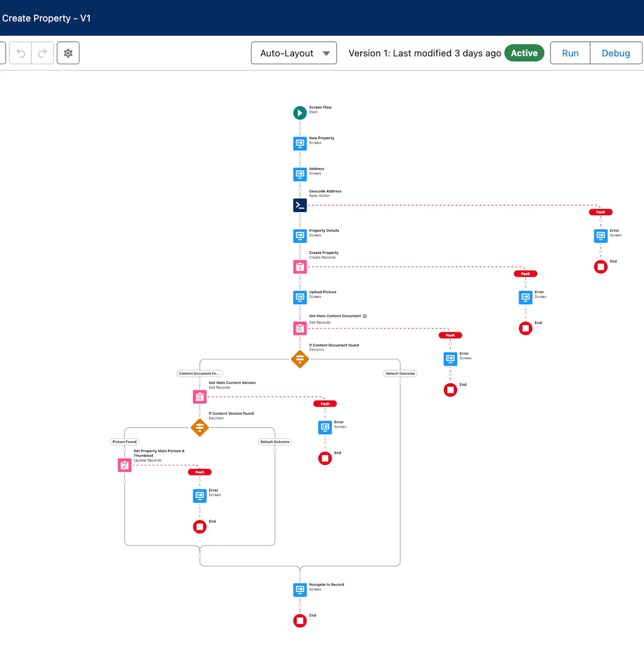Open flow settings gear icon
The image size is (644, 663).
68,53
